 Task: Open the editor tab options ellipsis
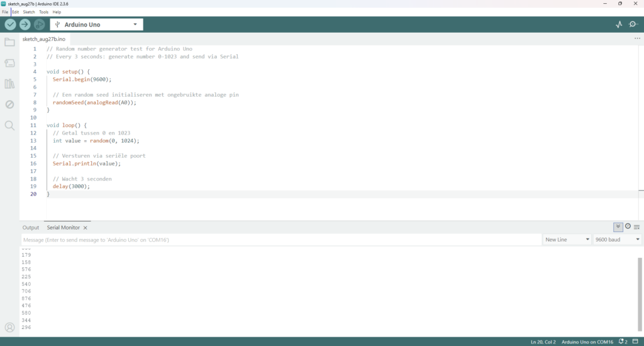coord(637,38)
